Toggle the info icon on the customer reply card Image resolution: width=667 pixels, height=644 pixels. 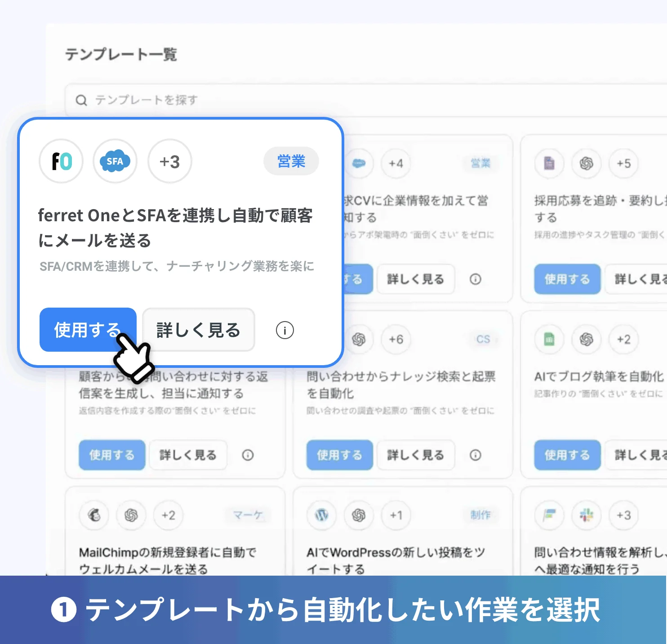click(x=248, y=455)
